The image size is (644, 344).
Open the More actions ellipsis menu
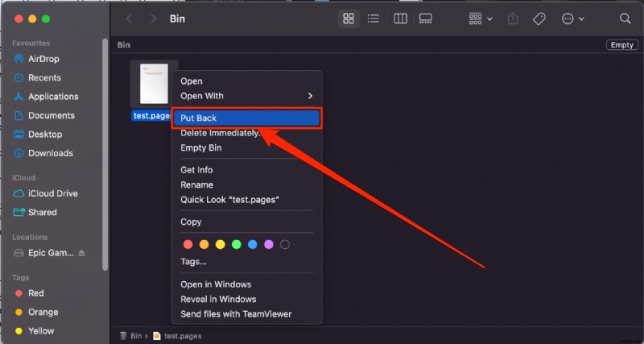pos(573,19)
